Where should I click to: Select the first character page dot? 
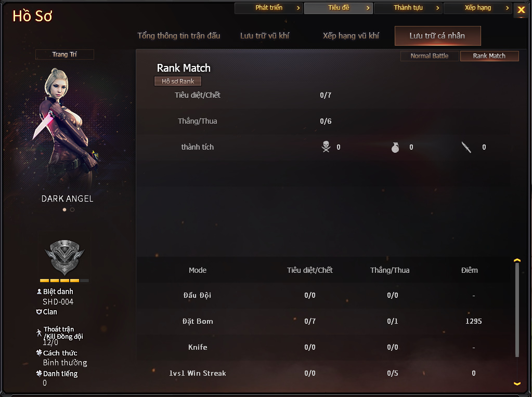pyautogui.click(x=64, y=209)
